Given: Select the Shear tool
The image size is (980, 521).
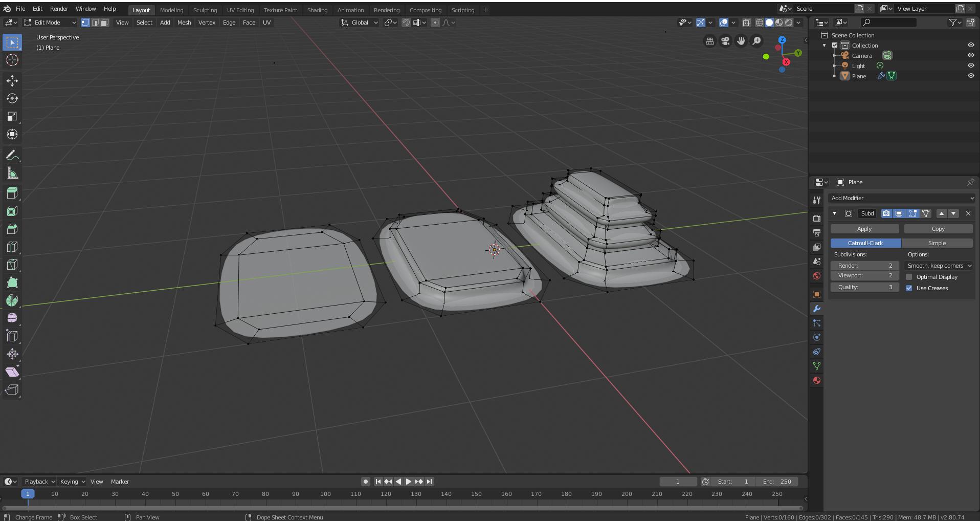Looking at the screenshot, I should 12,372.
